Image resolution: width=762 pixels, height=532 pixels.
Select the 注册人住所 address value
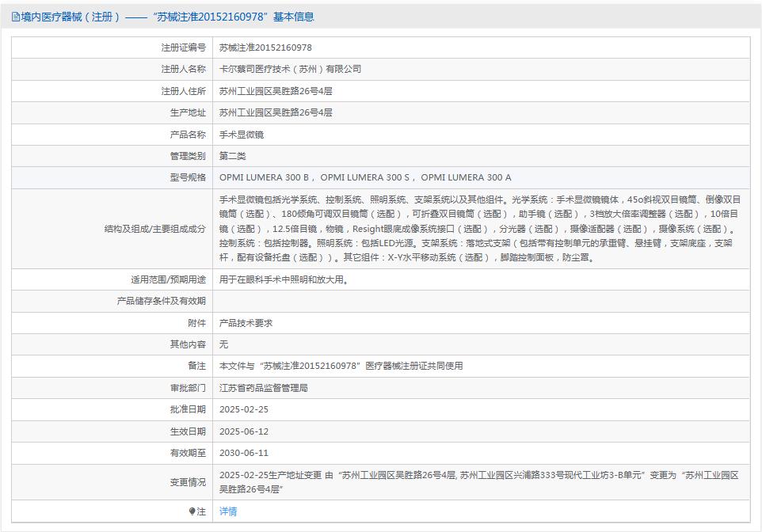coord(276,91)
